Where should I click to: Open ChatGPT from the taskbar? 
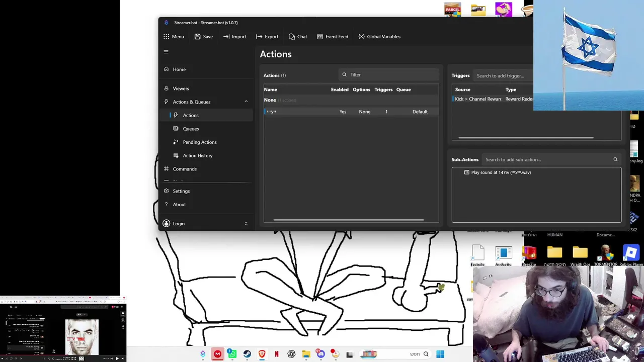pyautogui.click(x=291, y=354)
